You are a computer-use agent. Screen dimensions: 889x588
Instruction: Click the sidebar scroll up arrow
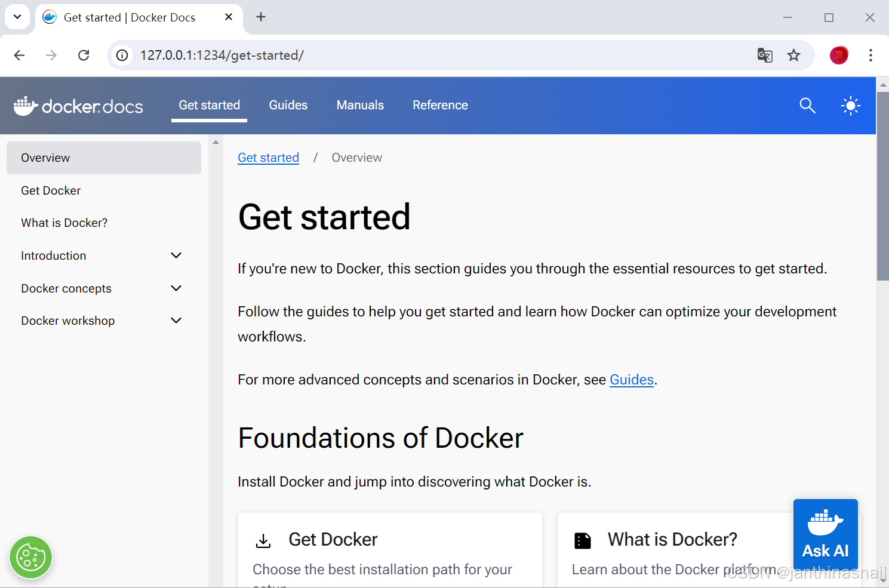pos(216,142)
